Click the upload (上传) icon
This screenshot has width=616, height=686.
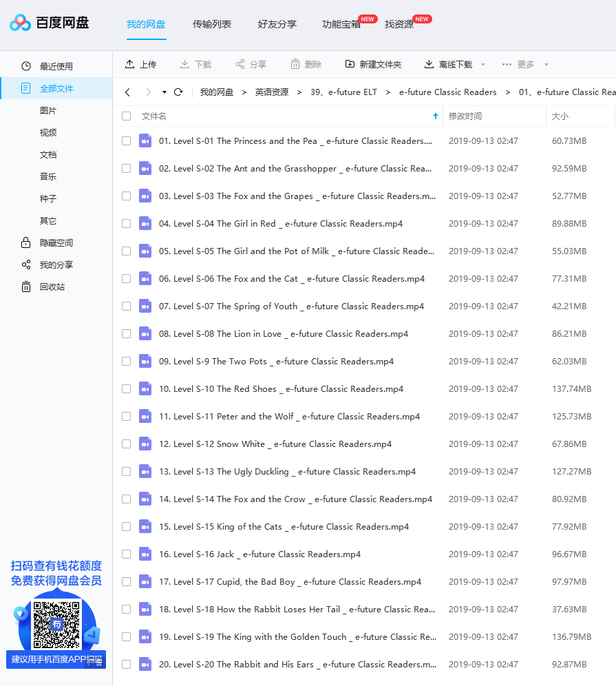click(130, 64)
